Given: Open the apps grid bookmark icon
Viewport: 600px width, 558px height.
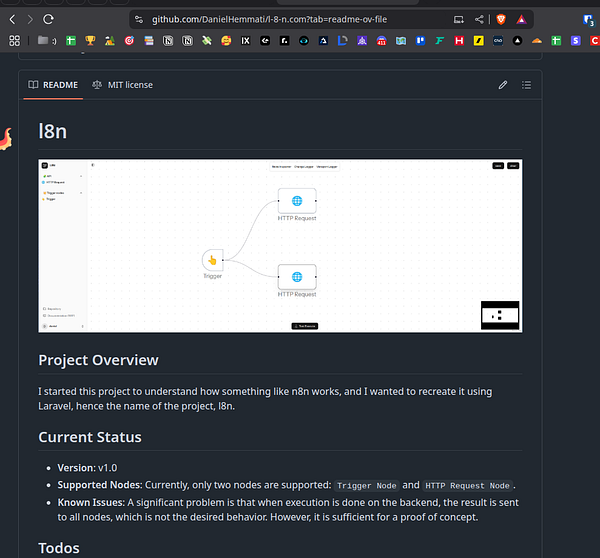Looking at the screenshot, I should coord(15,41).
